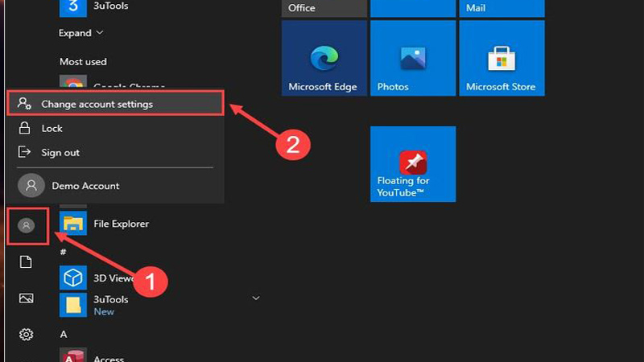Viewport: 644px width, 362px height.
Task: Click the account settings person-gear icon
Action: pyautogui.click(x=24, y=104)
